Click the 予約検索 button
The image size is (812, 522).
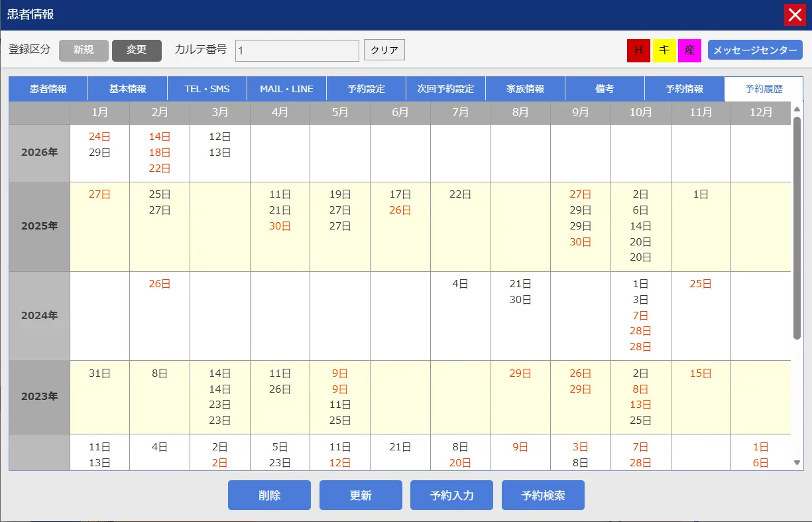pos(543,495)
